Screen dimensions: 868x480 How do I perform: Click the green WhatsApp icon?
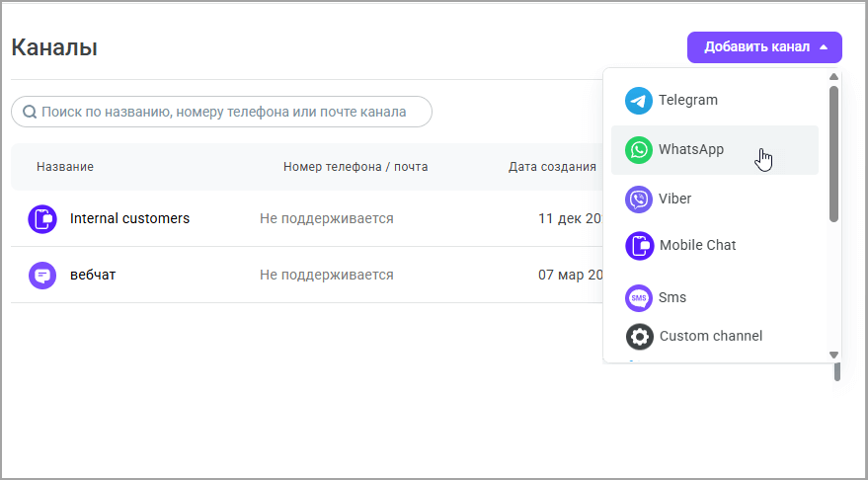pos(638,150)
